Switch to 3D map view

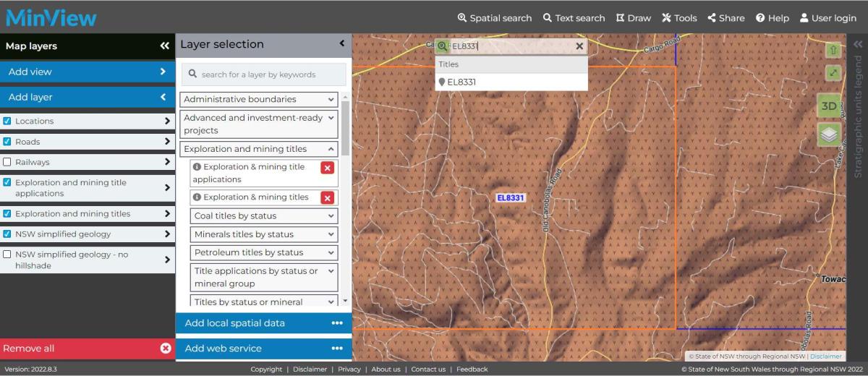829,106
